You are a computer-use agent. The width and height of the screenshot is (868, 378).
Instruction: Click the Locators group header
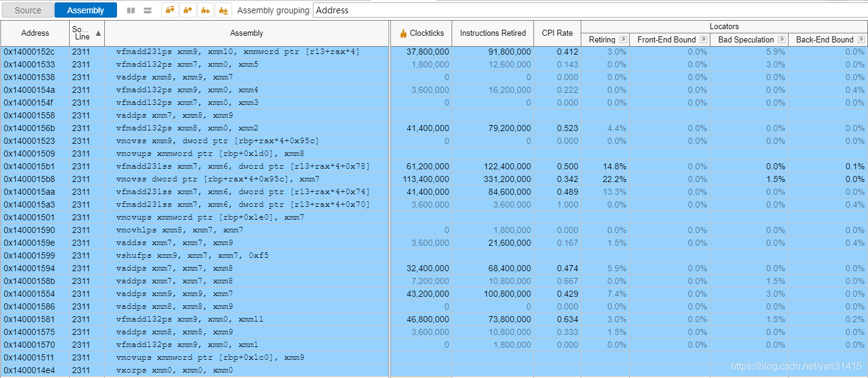pos(724,27)
